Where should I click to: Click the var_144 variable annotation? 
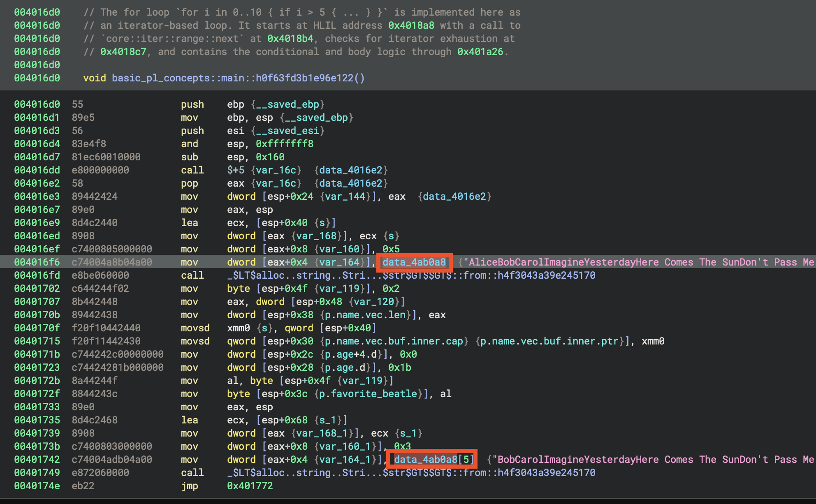345,197
